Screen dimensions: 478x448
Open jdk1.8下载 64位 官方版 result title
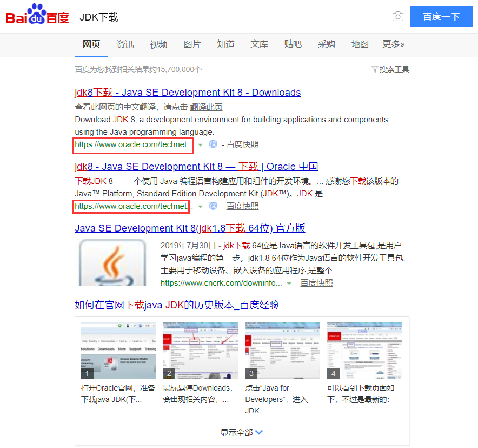190,228
